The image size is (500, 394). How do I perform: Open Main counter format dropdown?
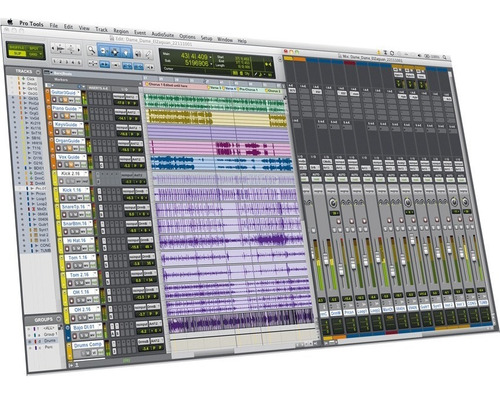[x=210, y=57]
